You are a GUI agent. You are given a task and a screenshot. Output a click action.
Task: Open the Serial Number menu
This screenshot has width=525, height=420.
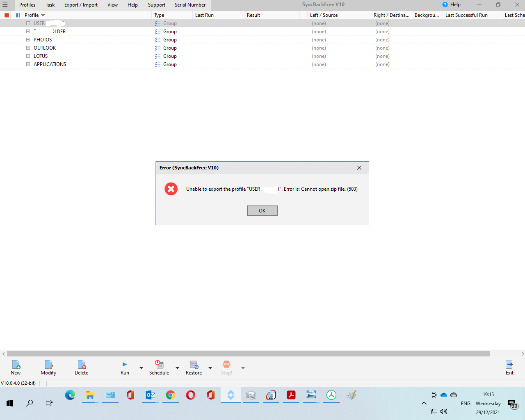[190, 5]
